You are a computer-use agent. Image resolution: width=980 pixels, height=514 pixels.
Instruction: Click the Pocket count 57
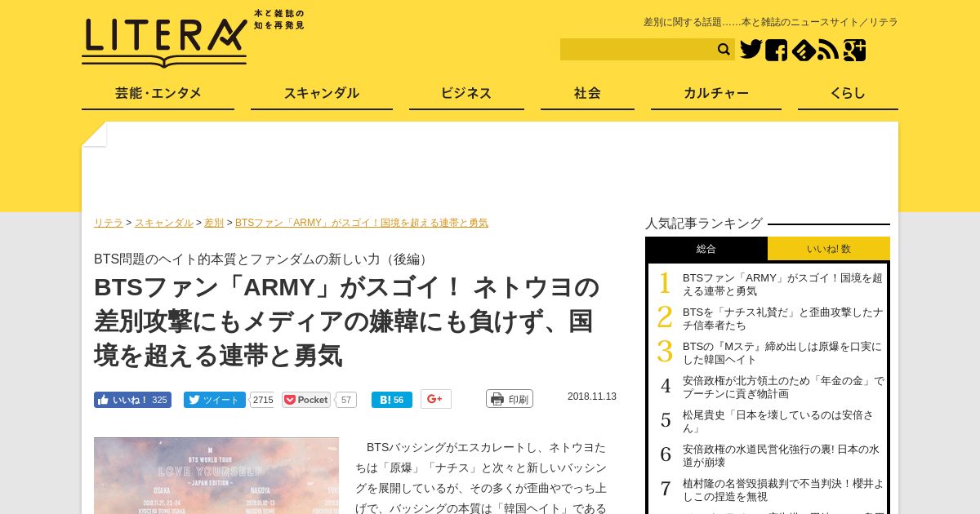pyautogui.click(x=346, y=400)
